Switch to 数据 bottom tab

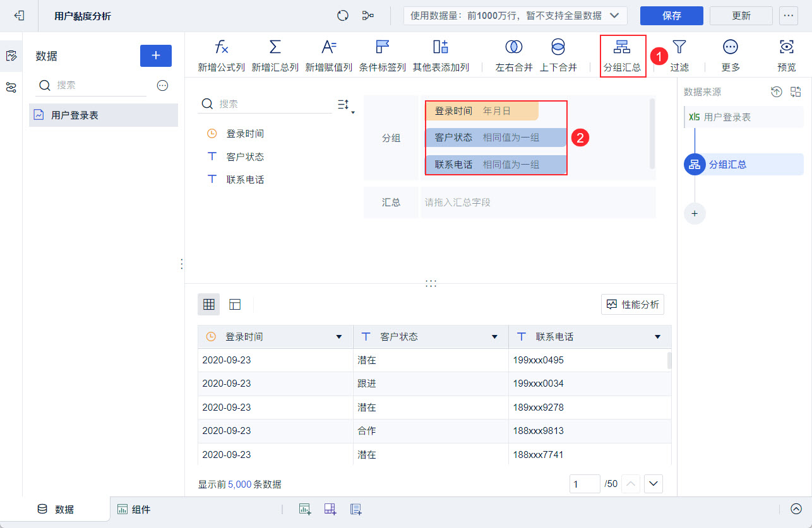[x=56, y=510]
